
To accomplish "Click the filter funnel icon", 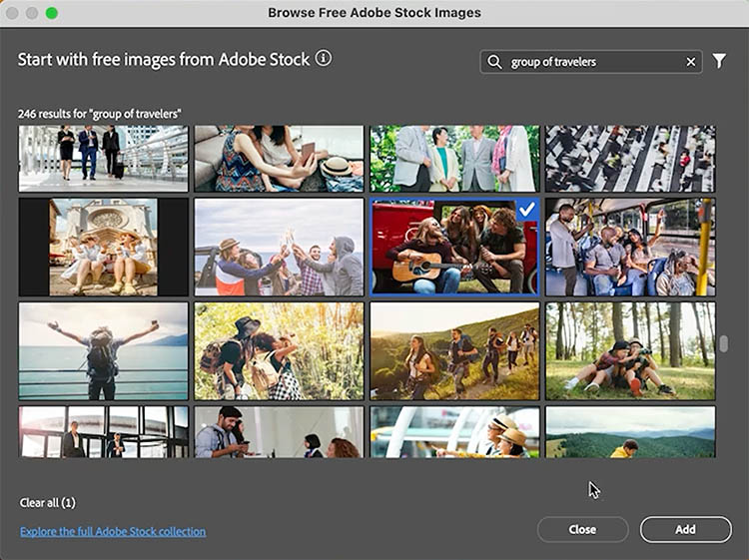I will tap(719, 62).
